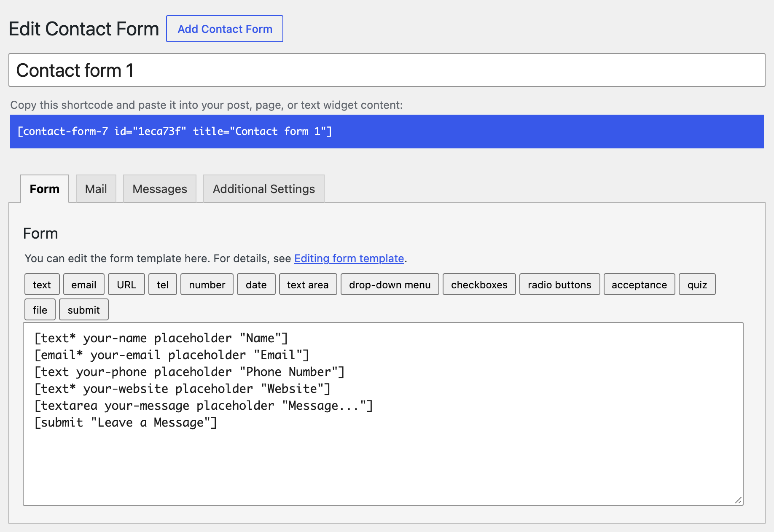Click the your-name placeholder line
The image size is (774, 532).
tap(161, 338)
